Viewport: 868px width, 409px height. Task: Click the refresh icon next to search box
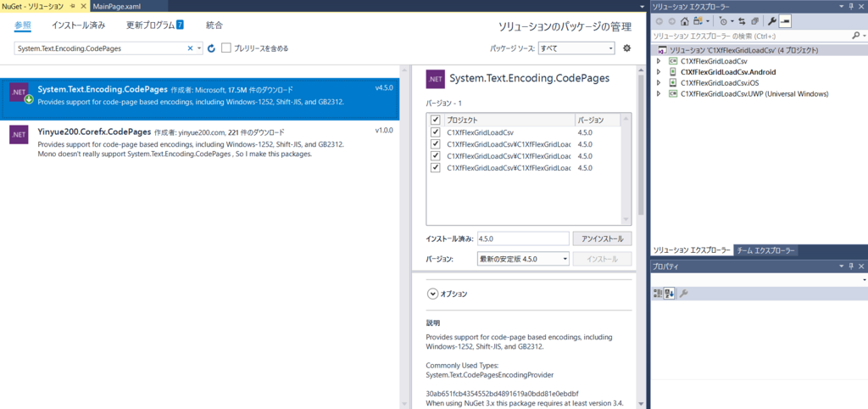[211, 48]
